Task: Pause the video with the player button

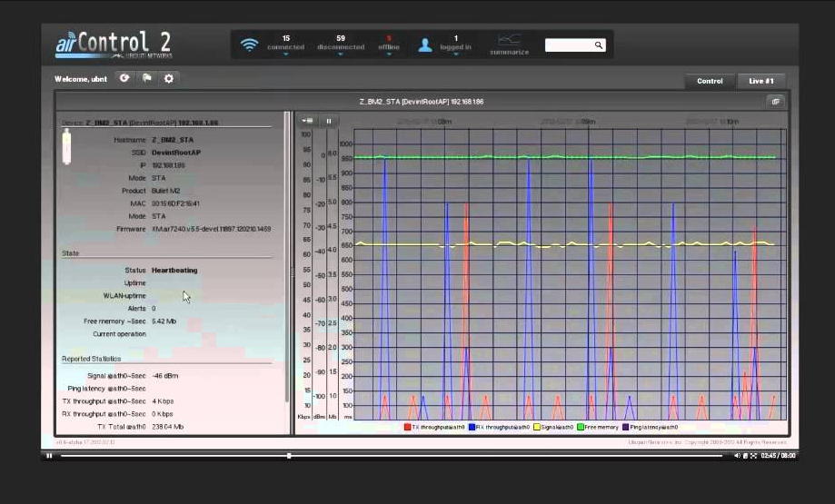Action: click(x=49, y=456)
